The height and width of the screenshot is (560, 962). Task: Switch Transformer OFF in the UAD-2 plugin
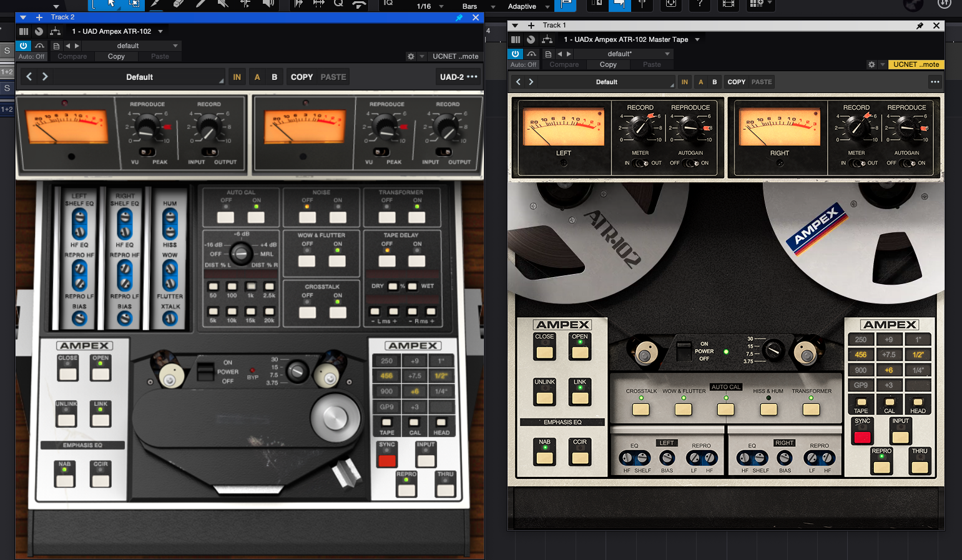pos(387,217)
